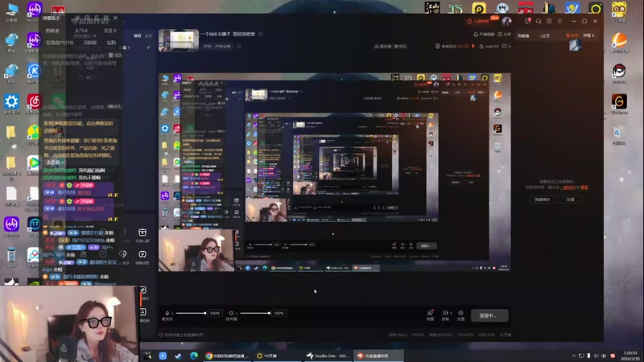This screenshot has width=644, height=362.
Task: Select the 竖屏 portrait tab
Action: pos(148,35)
